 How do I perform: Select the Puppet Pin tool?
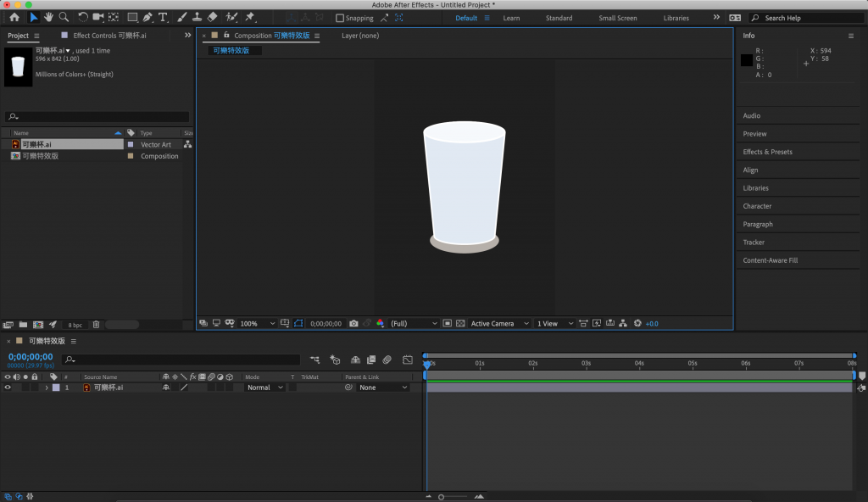250,17
